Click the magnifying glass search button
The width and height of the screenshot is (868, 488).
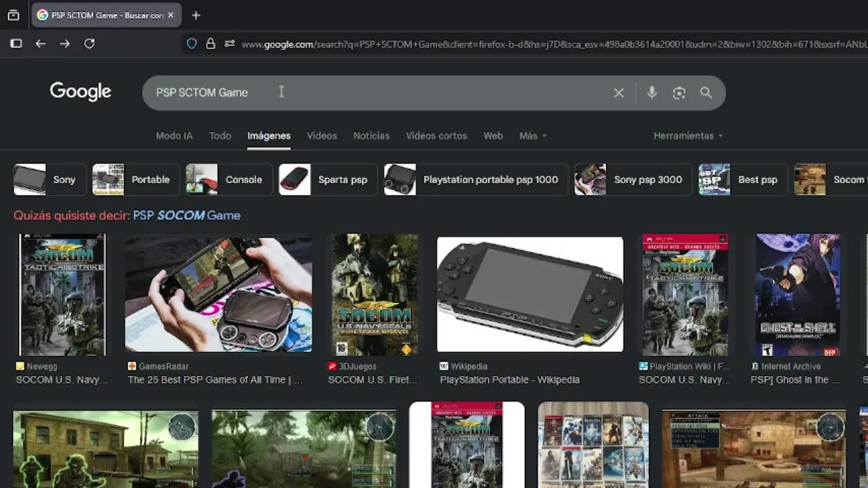pos(706,93)
